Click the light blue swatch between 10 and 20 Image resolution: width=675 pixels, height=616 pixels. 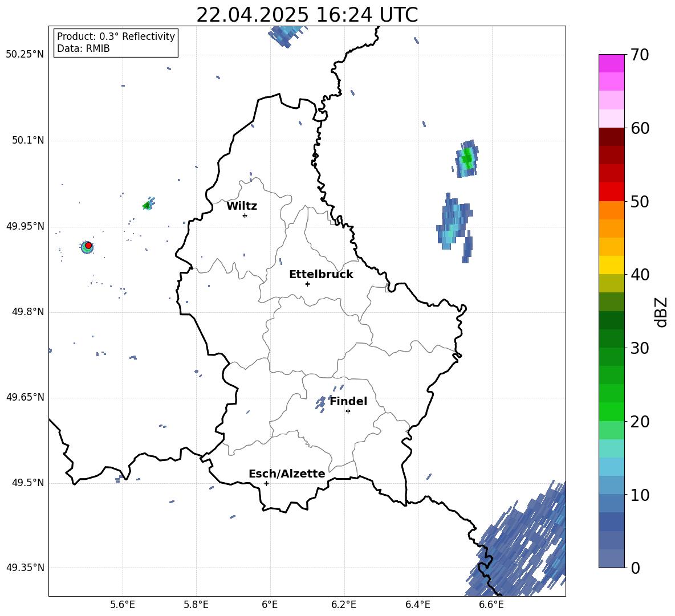point(611,467)
